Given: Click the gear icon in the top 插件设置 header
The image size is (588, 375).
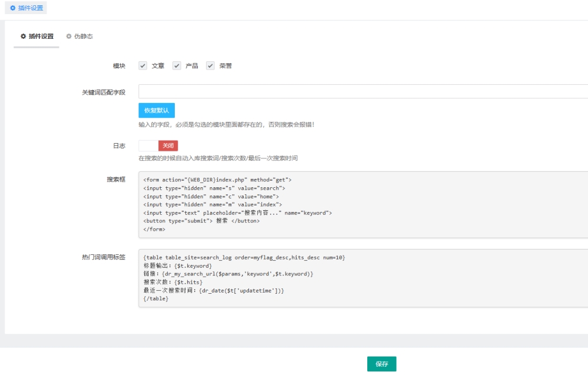Looking at the screenshot, I should tap(12, 8).
